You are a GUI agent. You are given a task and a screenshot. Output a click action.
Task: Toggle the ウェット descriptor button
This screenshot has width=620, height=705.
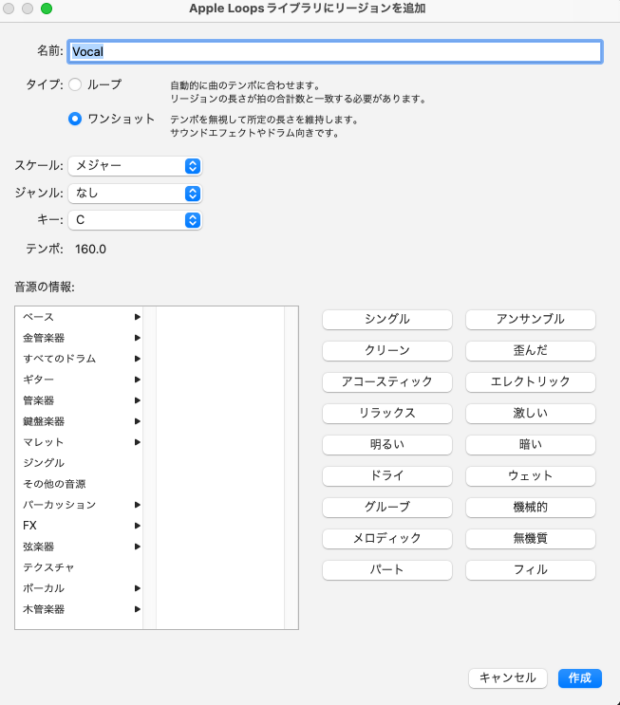click(x=531, y=476)
